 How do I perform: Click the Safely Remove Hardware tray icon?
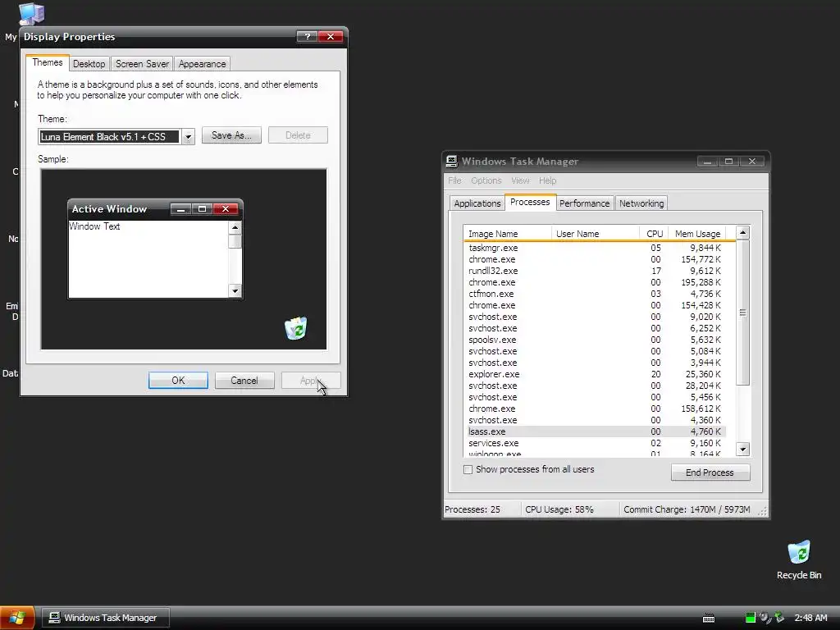click(779, 618)
